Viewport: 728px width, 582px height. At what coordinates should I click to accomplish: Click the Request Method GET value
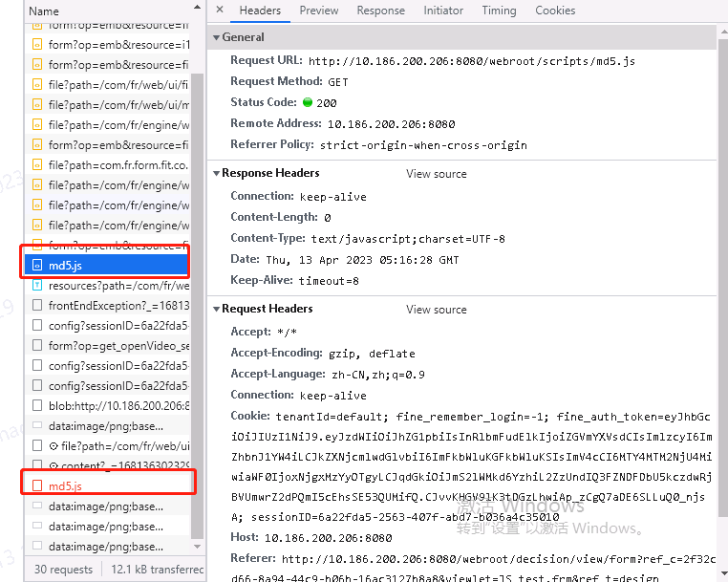coord(337,82)
